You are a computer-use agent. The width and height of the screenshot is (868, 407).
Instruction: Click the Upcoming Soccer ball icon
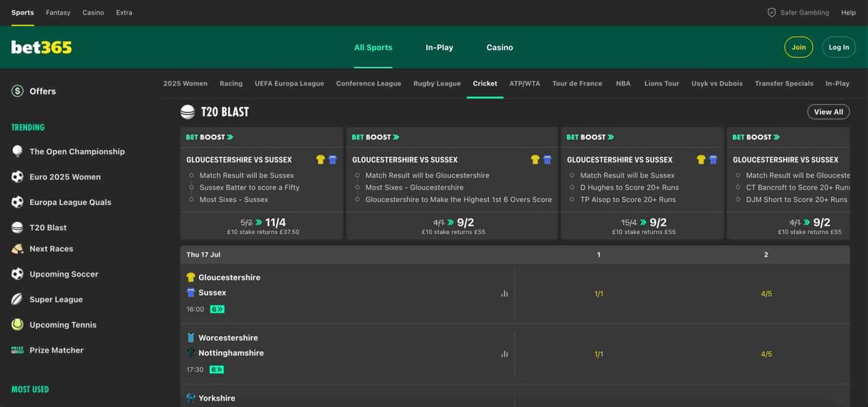[x=17, y=274]
